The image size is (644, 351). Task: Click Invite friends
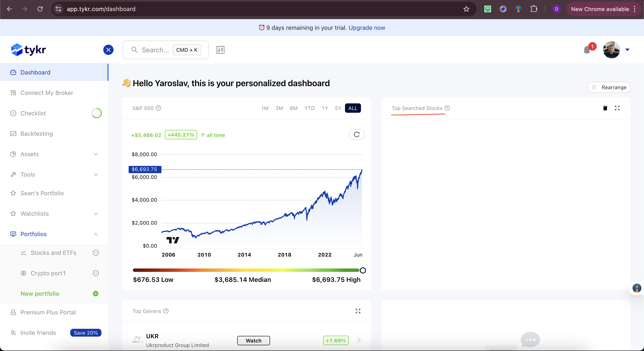[38, 333]
